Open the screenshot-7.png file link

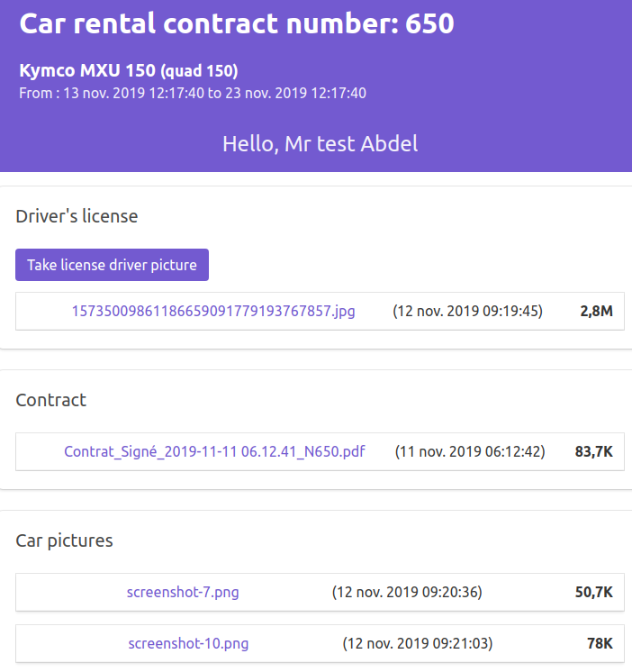tap(183, 593)
